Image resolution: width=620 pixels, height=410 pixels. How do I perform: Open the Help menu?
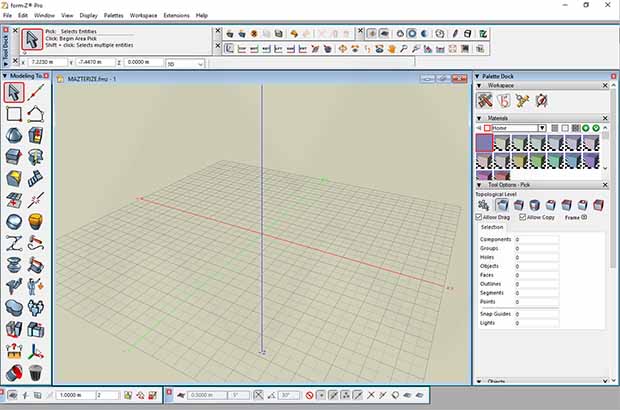tap(202, 15)
